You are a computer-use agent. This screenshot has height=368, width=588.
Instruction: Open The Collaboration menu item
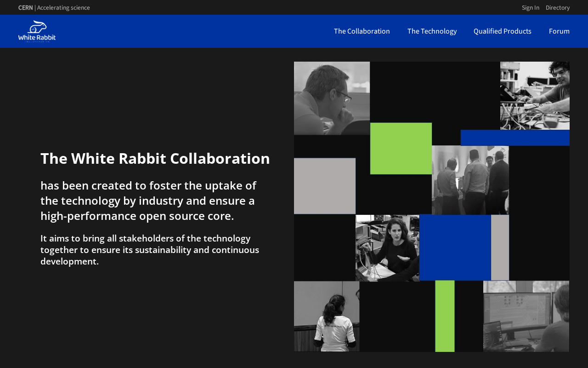362,31
